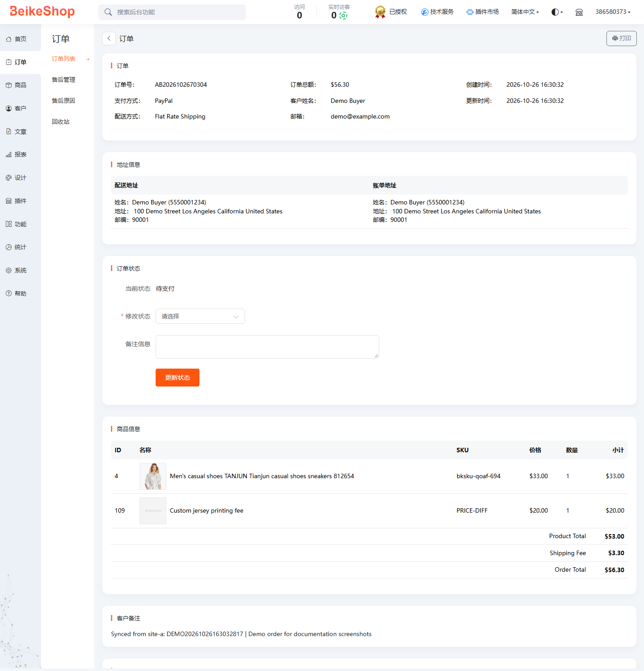Click the user icon beside 客户
The image size is (644, 671).
click(8, 108)
